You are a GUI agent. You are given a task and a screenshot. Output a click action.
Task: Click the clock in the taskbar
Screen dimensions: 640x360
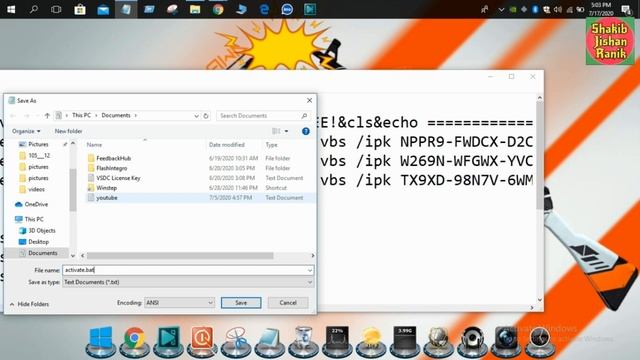pos(601,9)
